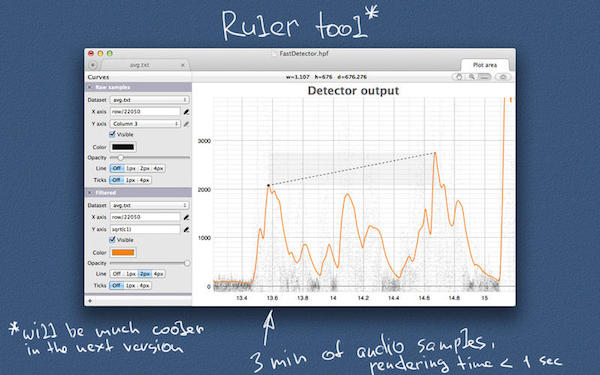Click the export plot button at the right end of the toolbar
The width and height of the screenshot is (600, 375).
point(503,77)
